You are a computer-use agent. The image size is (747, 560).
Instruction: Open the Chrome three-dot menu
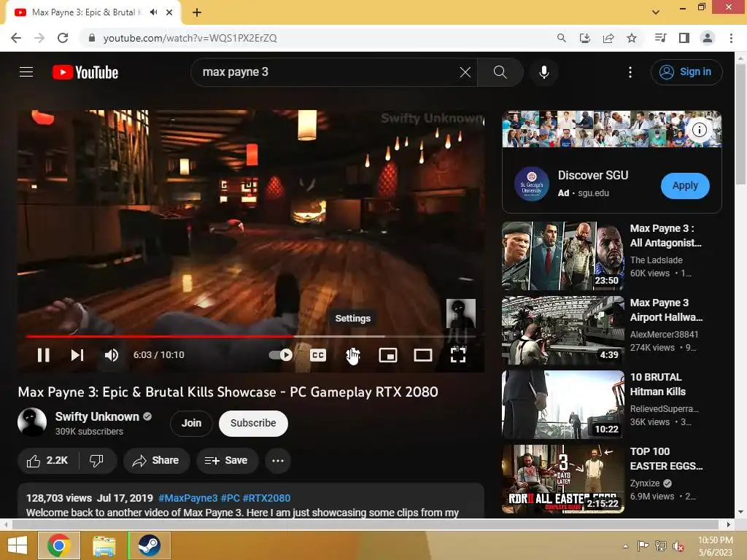(731, 38)
